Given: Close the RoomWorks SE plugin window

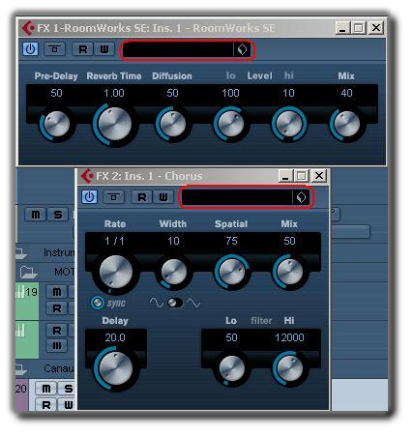Looking at the screenshot, I should (376, 28).
